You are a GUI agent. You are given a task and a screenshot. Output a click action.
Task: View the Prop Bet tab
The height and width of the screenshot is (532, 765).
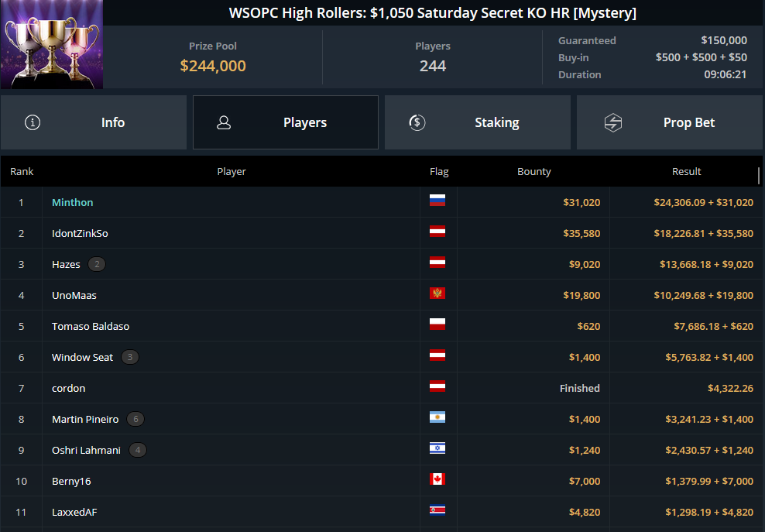click(x=688, y=122)
